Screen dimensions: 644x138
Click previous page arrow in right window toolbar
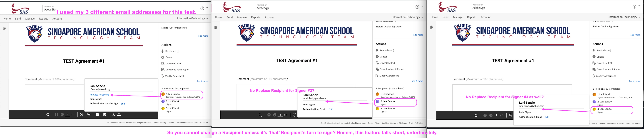coord(485,115)
